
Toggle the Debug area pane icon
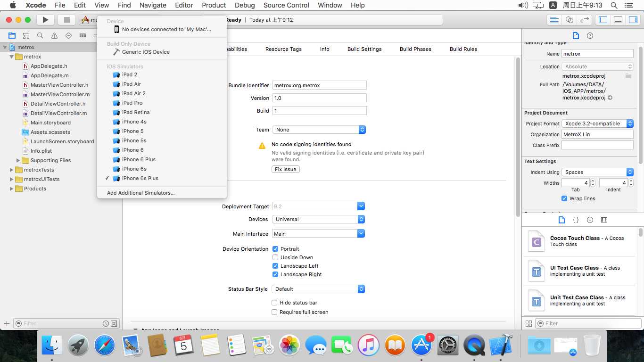[x=618, y=20]
